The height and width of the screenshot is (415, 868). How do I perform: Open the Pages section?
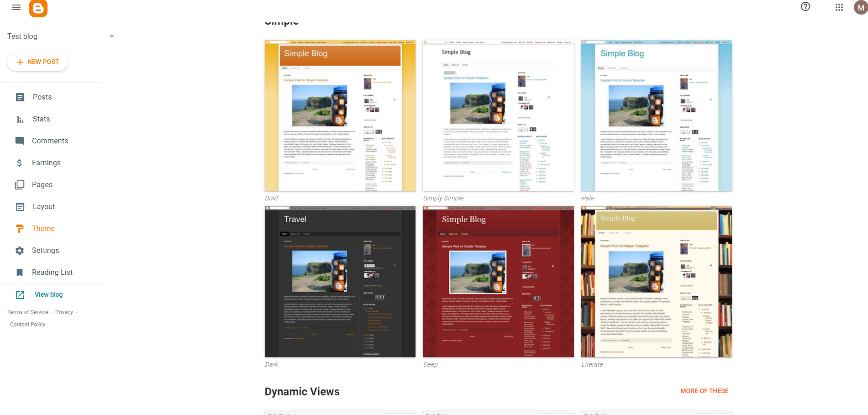42,184
